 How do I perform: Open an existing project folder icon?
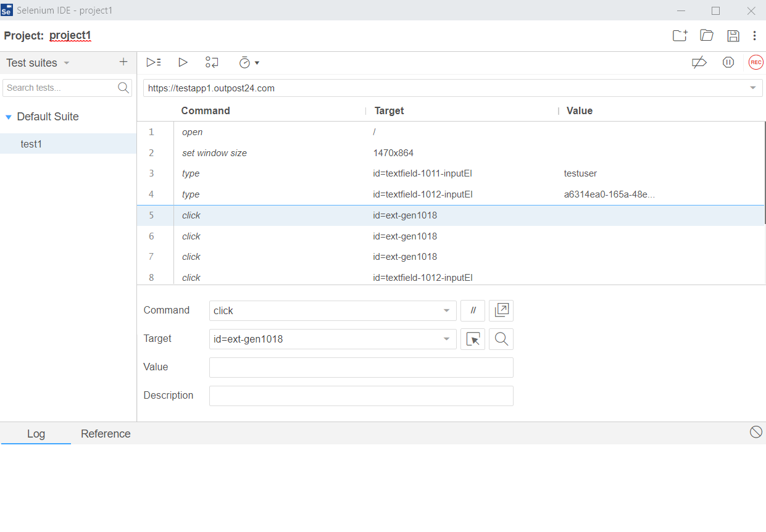pos(707,36)
